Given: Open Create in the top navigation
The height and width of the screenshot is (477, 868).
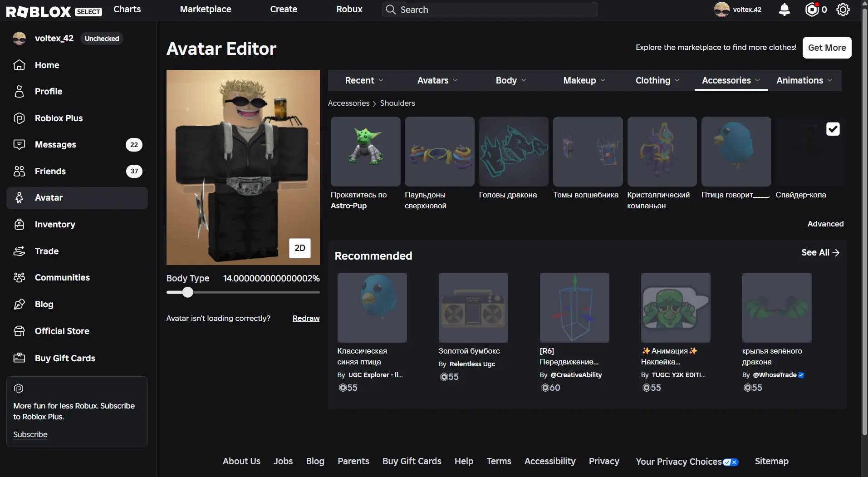Looking at the screenshot, I should 284,9.
